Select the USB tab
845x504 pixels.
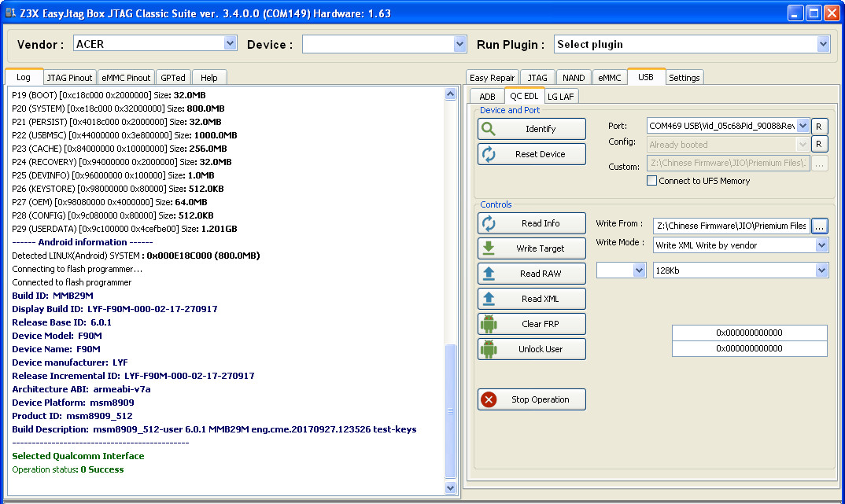click(x=646, y=77)
